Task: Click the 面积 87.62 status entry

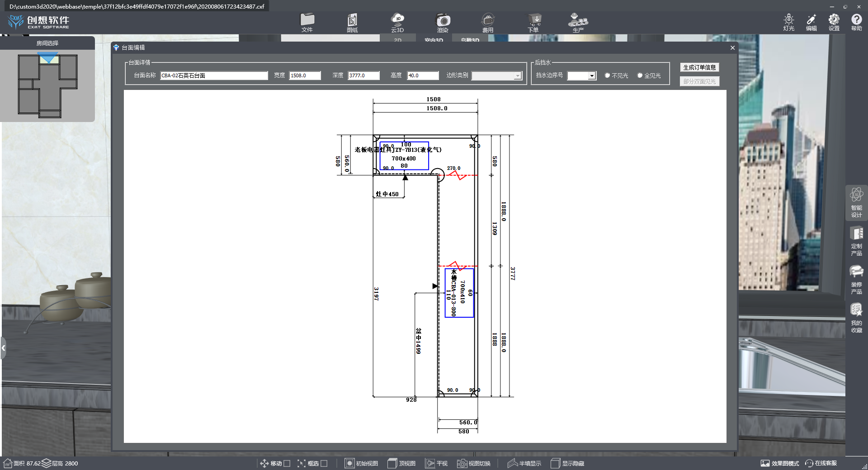Action: pyautogui.click(x=22, y=463)
